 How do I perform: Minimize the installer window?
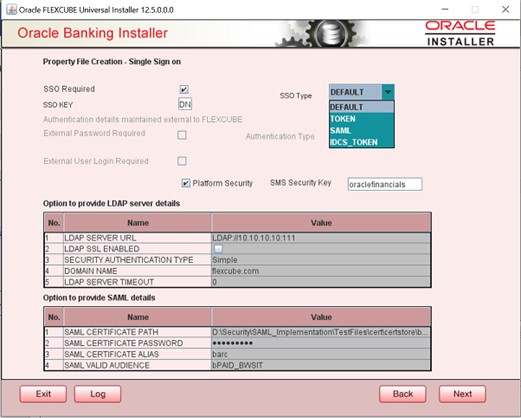click(445, 9)
